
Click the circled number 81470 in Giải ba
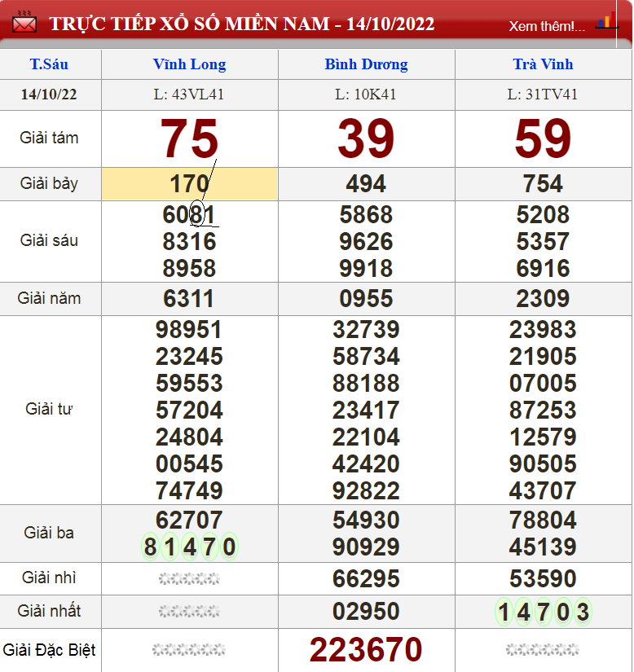[189, 547]
